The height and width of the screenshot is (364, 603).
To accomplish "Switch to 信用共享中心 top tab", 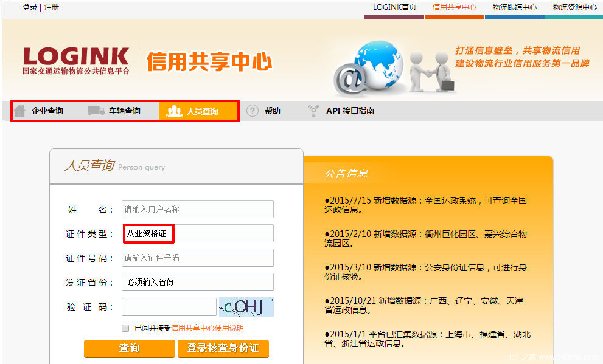I will [x=454, y=7].
